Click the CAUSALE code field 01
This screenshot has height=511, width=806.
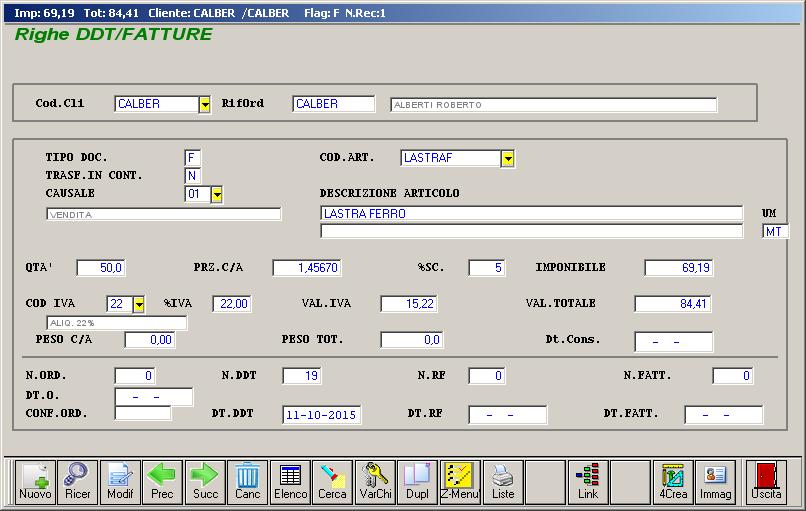tap(197, 194)
